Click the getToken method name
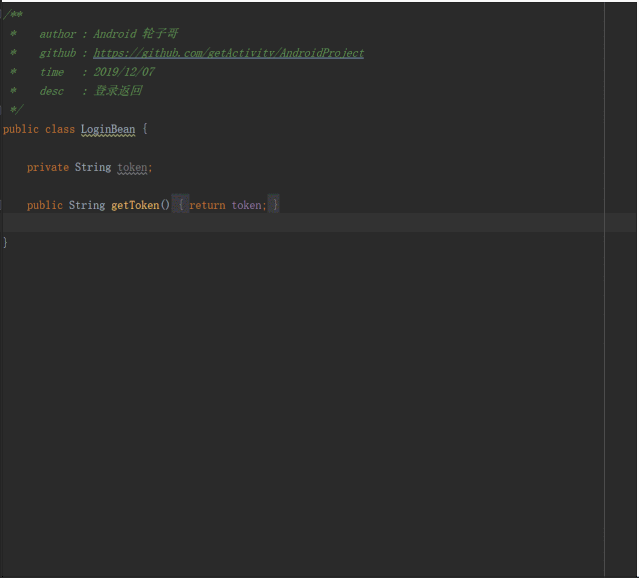The image size is (639, 578). point(135,205)
